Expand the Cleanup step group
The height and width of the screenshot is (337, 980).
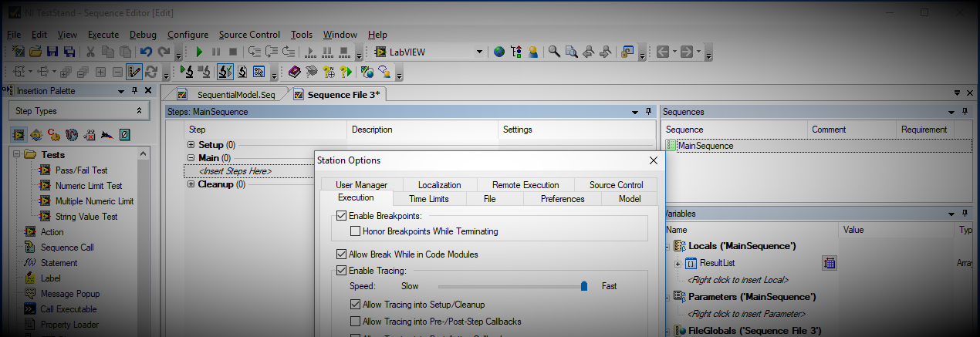coord(191,184)
